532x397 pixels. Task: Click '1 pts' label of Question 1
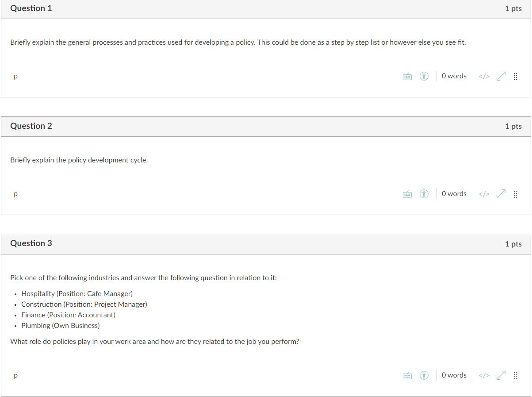pos(513,9)
